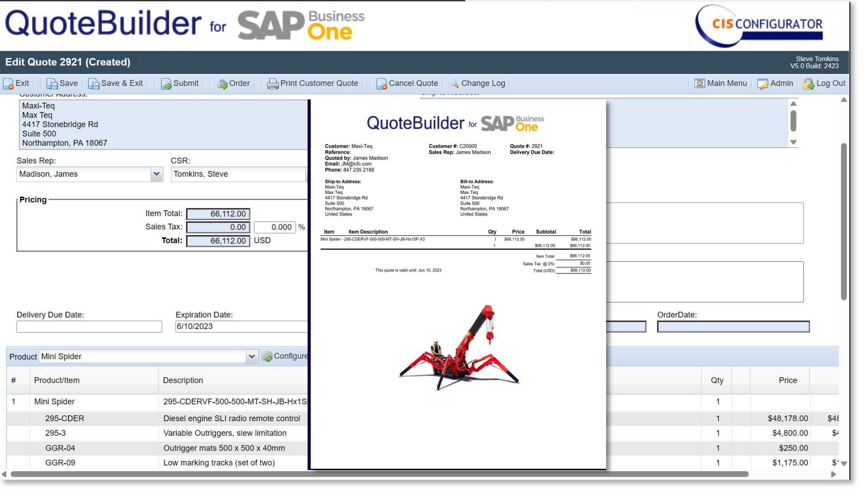The image size is (868, 490).
Task: Click the Order label
Action: 239,83
